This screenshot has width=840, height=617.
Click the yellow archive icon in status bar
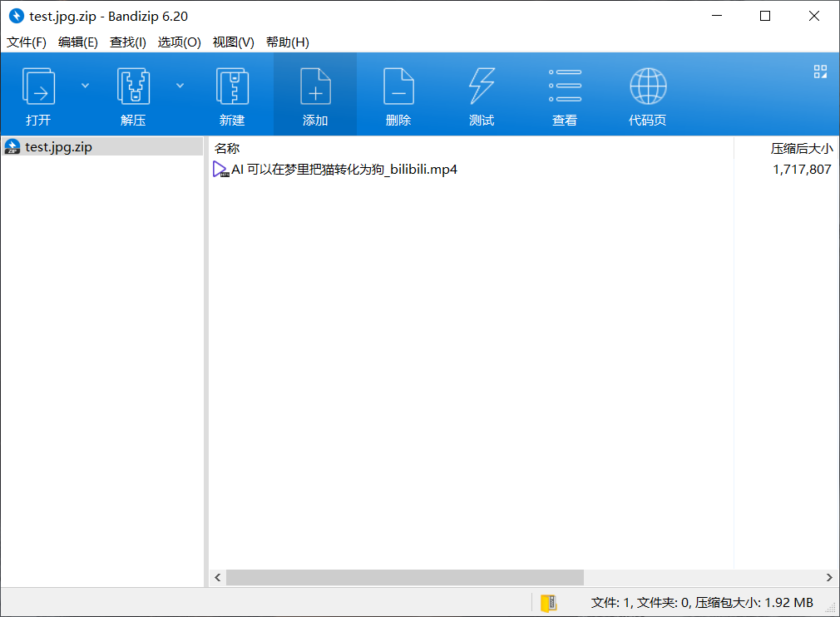click(x=549, y=603)
